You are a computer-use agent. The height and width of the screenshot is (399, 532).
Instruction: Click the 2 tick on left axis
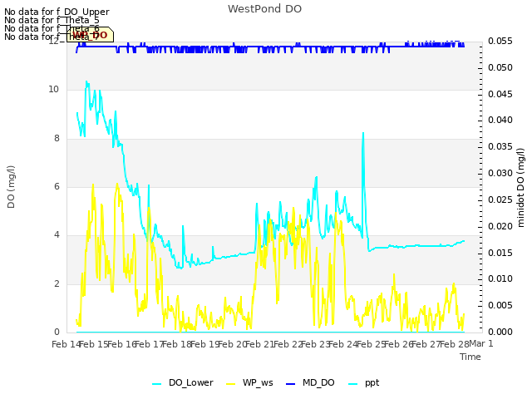tap(57, 284)
